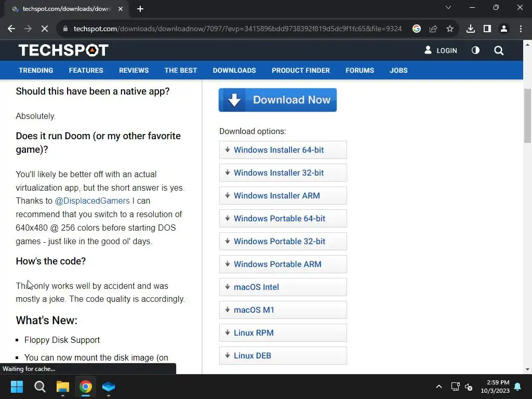Click the browser forward arrow

(28, 29)
